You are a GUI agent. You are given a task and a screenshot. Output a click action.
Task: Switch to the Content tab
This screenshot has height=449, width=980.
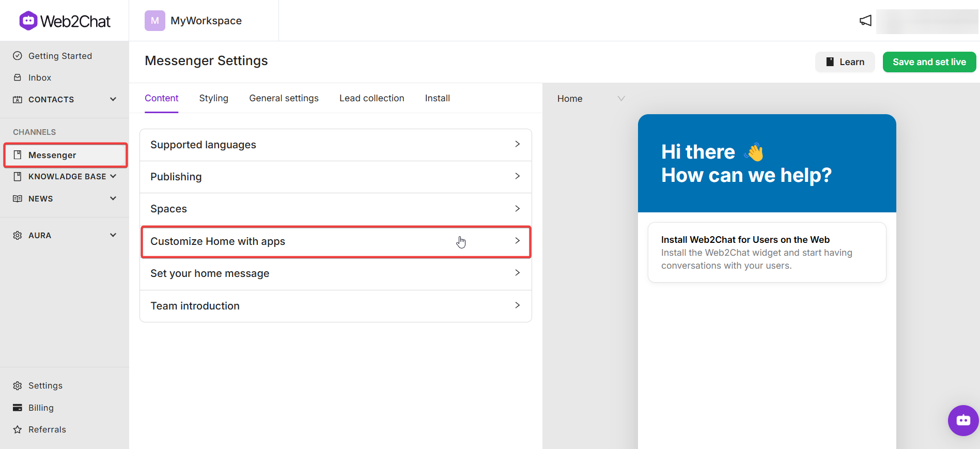pyautogui.click(x=161, y=98)
